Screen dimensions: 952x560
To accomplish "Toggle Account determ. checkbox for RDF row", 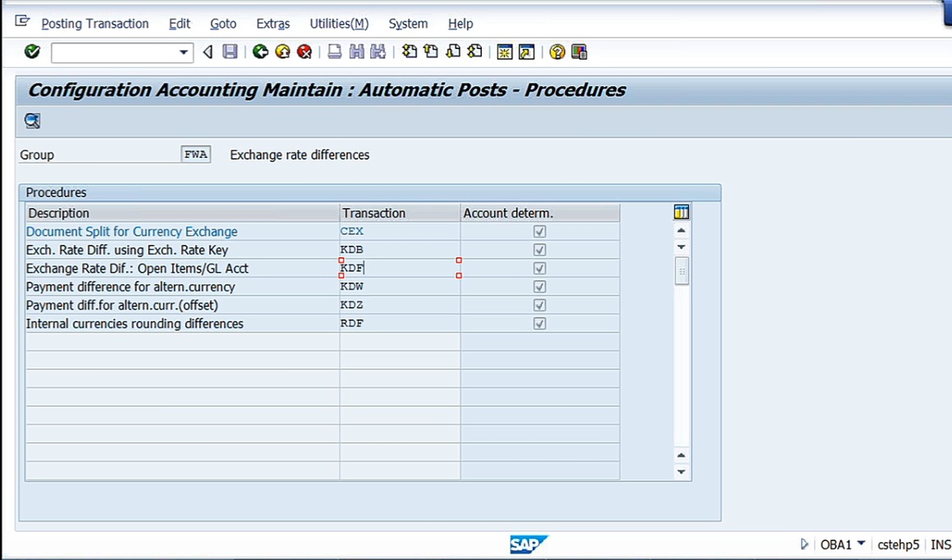I will (539, 323).
